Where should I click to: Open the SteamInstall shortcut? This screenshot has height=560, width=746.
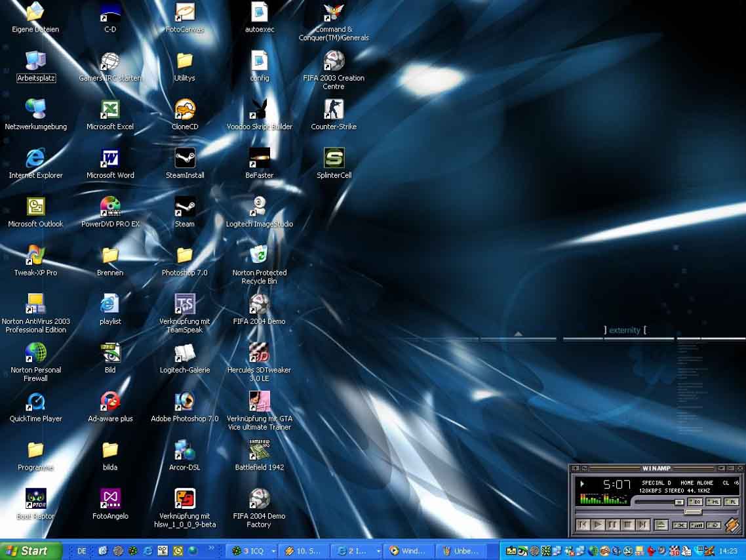pos(185,163)
